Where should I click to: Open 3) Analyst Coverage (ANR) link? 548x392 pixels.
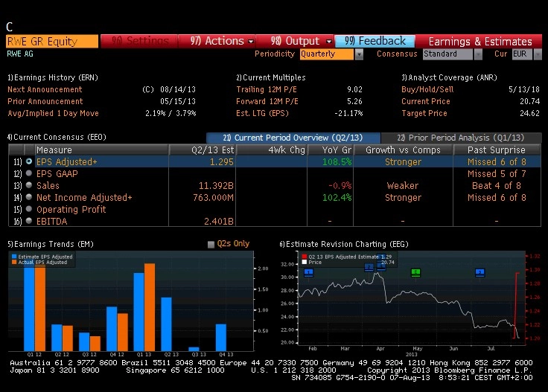[x=449, y=77]
